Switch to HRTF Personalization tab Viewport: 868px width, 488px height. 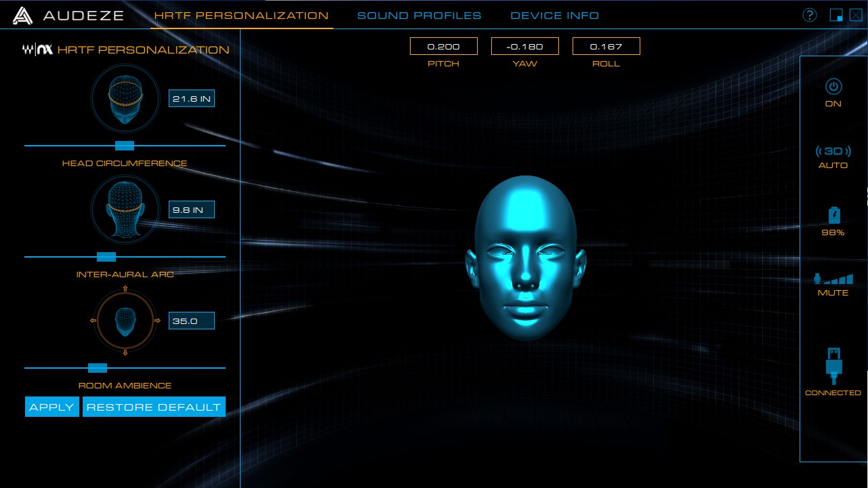tap(241, 16)
